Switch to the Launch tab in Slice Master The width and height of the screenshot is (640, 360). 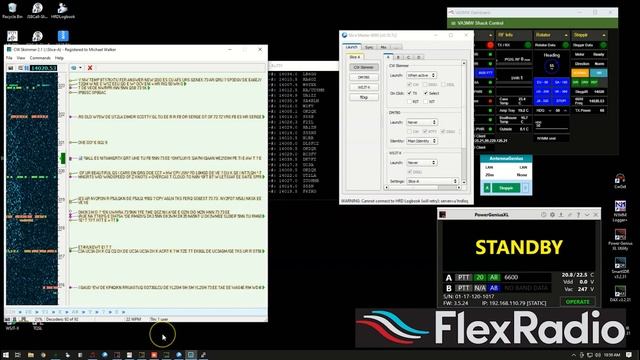tap(351, 47)
